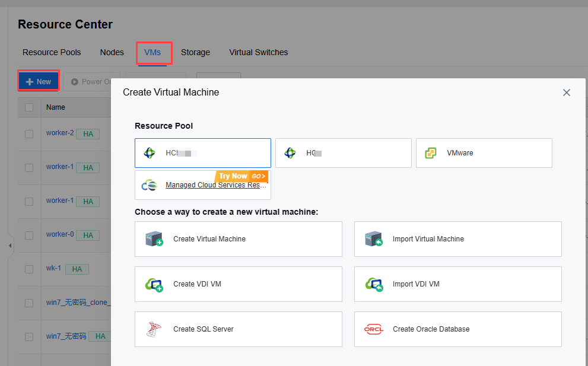Click the HA tag next to wk-1
The width and height of the screenshot is (588, 366).
tap(77, 269)
